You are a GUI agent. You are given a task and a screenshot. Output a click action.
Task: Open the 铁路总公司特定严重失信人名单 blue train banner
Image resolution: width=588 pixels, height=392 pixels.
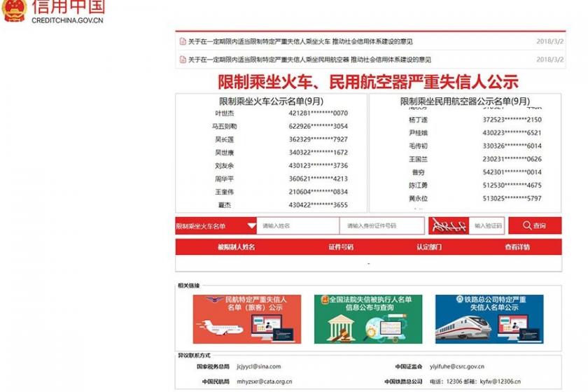click(489, 319)
